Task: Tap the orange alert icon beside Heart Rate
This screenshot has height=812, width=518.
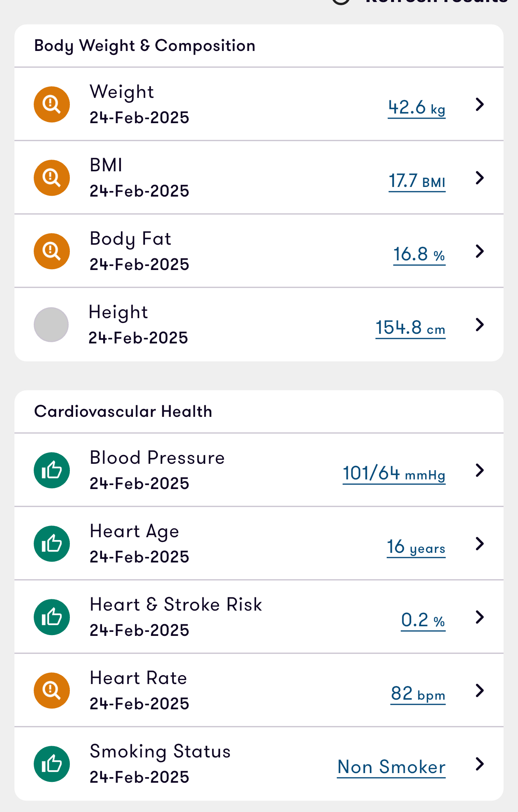Action: click(x=52, y=690)
